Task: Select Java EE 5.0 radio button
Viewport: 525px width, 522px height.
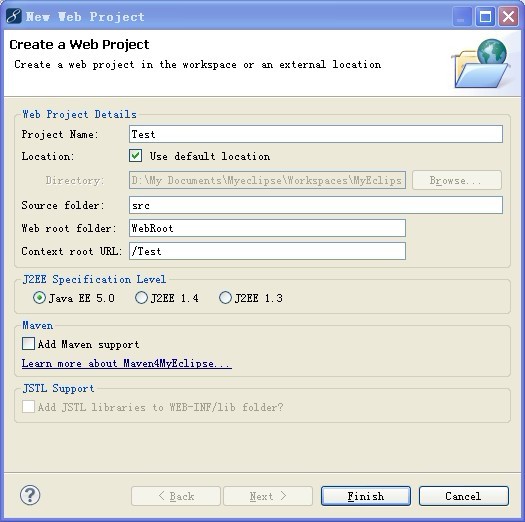Action: point(40,297)
